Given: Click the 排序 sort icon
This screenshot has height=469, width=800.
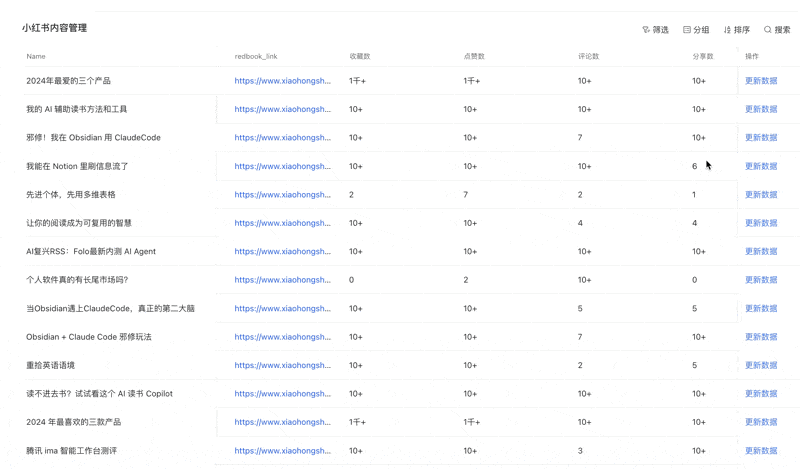Looking at the screenshot, I should (x=728, y=30).
